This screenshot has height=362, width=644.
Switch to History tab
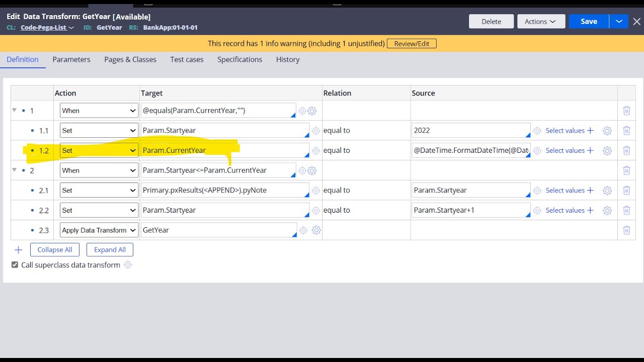(x=288, y=59)
